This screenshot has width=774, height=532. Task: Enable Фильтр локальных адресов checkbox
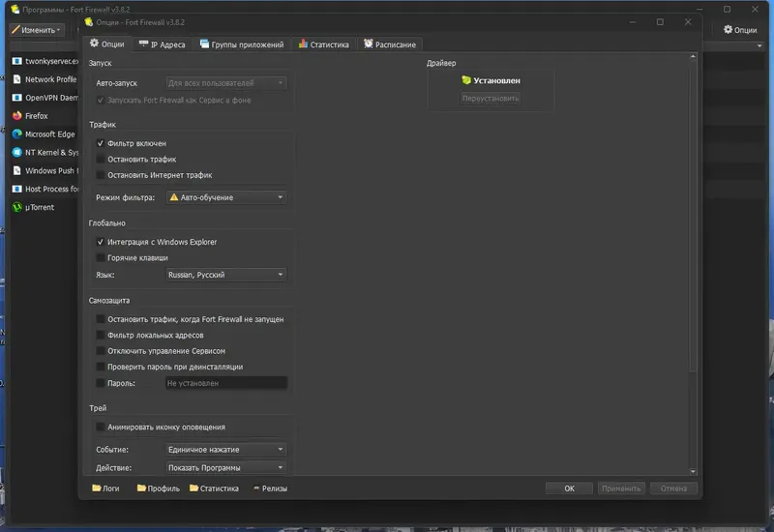coord(101,335)
